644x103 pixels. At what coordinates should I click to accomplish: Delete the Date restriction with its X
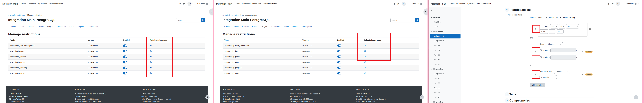point(590,29)
